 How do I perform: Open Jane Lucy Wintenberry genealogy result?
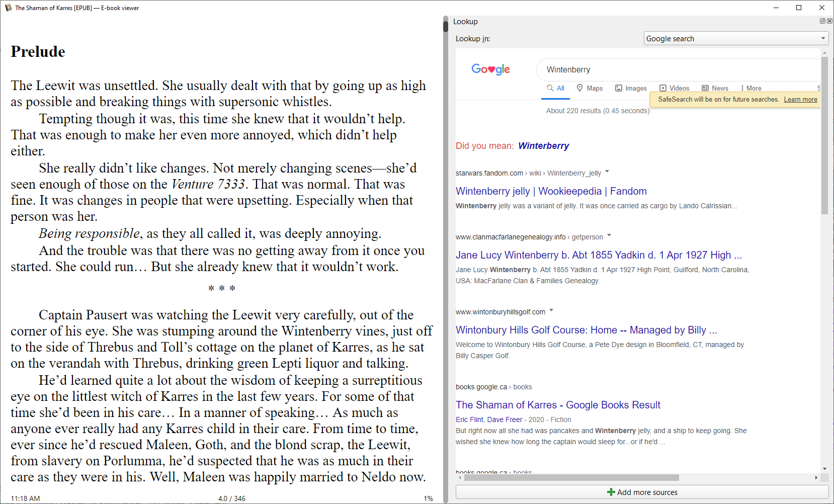click(x=599, y=255)
